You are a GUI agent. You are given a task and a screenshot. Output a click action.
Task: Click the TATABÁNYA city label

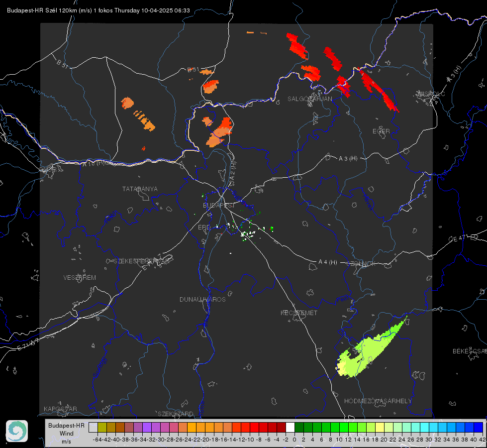pyautogui.click(x=140, y=189)
